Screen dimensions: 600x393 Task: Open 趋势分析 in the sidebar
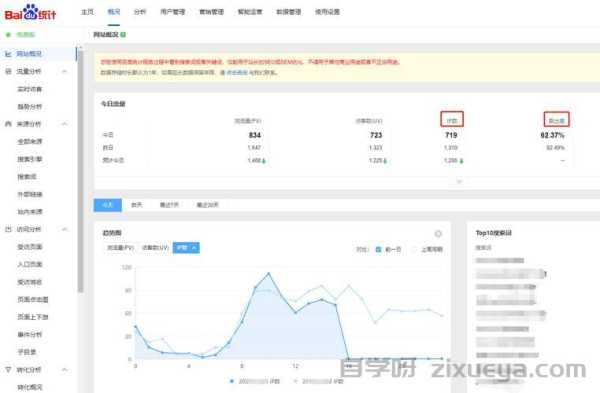tap(30, 107)
